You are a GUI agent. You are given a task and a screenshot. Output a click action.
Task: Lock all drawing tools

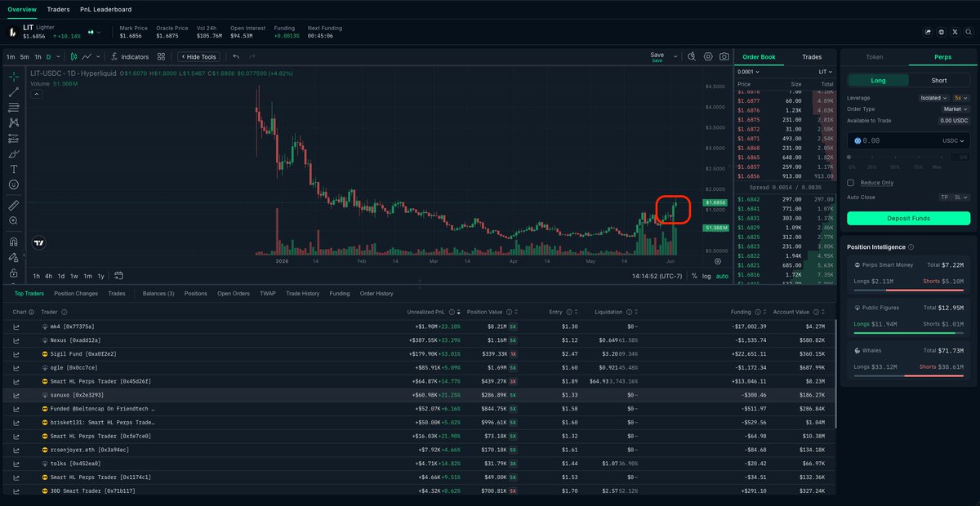(14, 272)
